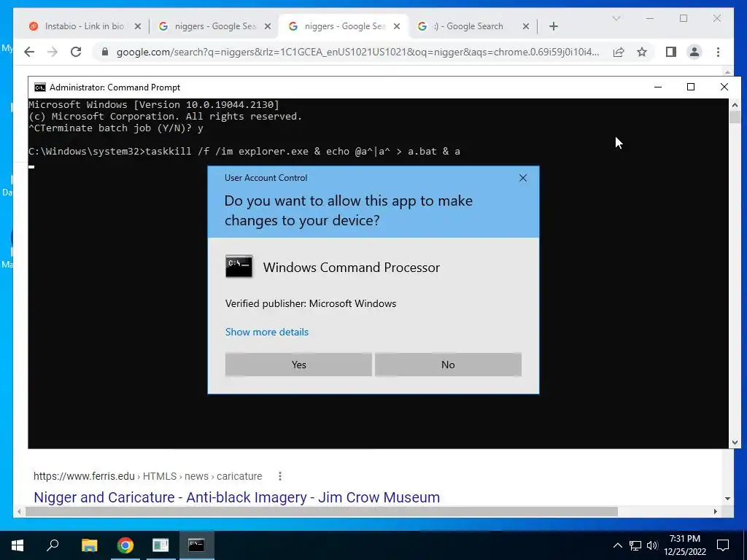This screenshot has height=560, width=747.
Task: Open the taskbar clock showing 7:31 PM
Action: [x=684, y=545]
